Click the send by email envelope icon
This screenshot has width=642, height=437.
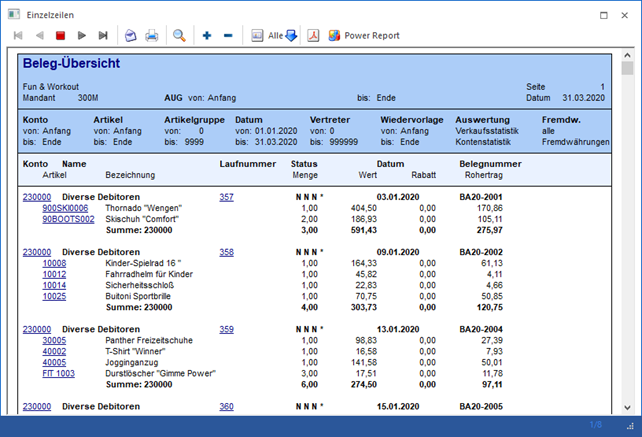(x=130, y=36)
